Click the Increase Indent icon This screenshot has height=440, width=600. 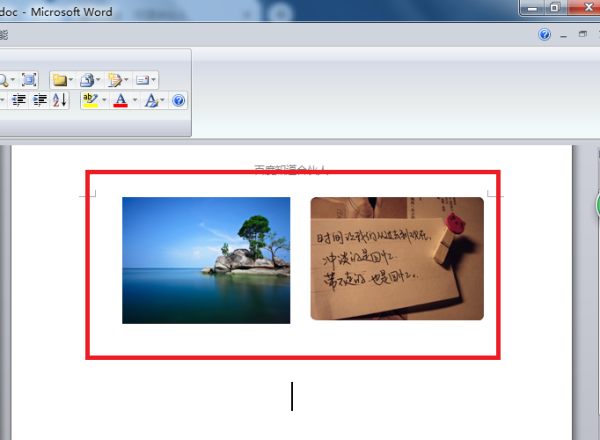[x=40, y=100]
